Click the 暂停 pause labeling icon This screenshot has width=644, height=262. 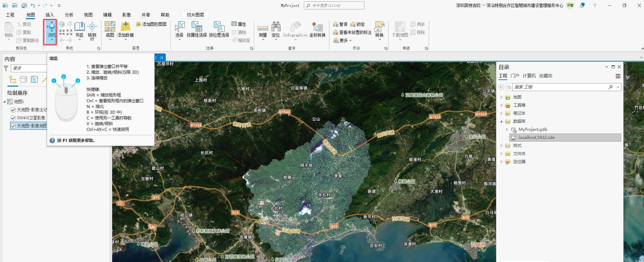(340, 24)
